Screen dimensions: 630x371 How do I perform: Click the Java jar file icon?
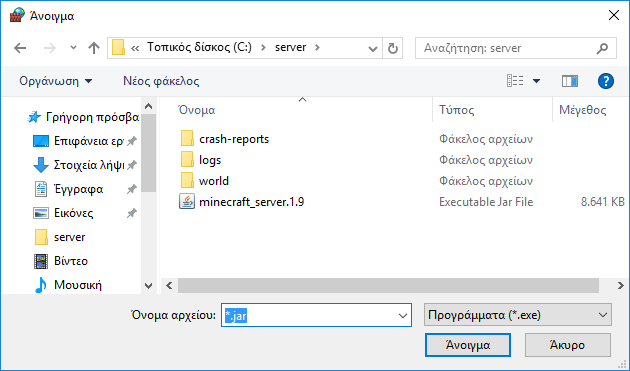click(x=187, y=201)
